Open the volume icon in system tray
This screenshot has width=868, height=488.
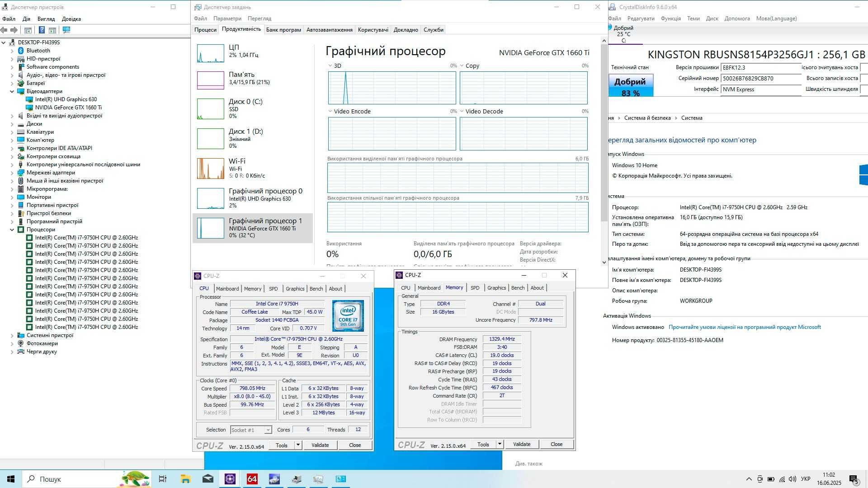792,479
